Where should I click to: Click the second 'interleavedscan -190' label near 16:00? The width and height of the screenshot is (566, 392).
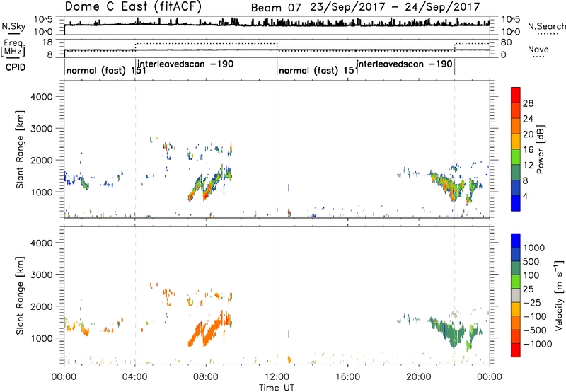404,64
